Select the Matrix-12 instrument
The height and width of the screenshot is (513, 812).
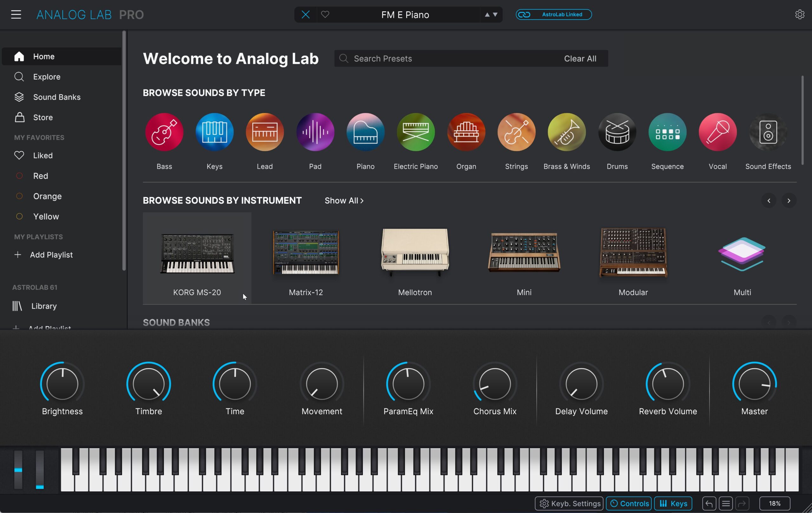[306, 258]
